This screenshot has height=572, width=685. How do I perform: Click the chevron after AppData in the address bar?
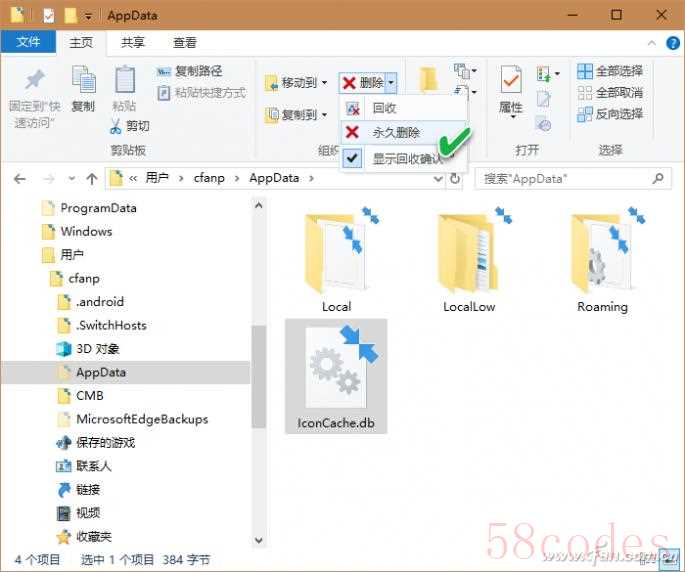click(x=311, y=178)
